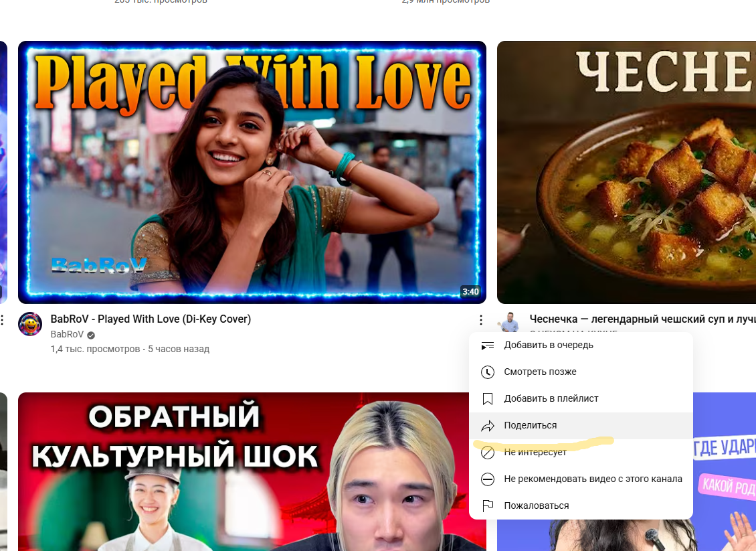Open video title 'BabRoV - Played With Love (Di-Key Cover)'

(x=151, y=319)
